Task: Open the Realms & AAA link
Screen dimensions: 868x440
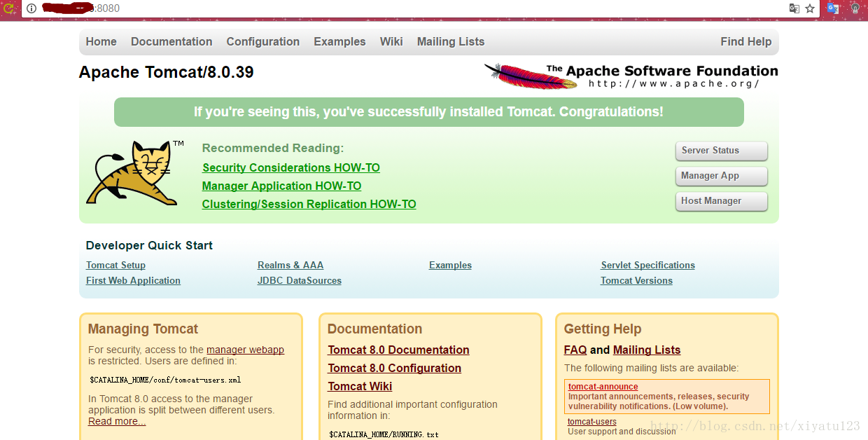Action: (290, 265)
